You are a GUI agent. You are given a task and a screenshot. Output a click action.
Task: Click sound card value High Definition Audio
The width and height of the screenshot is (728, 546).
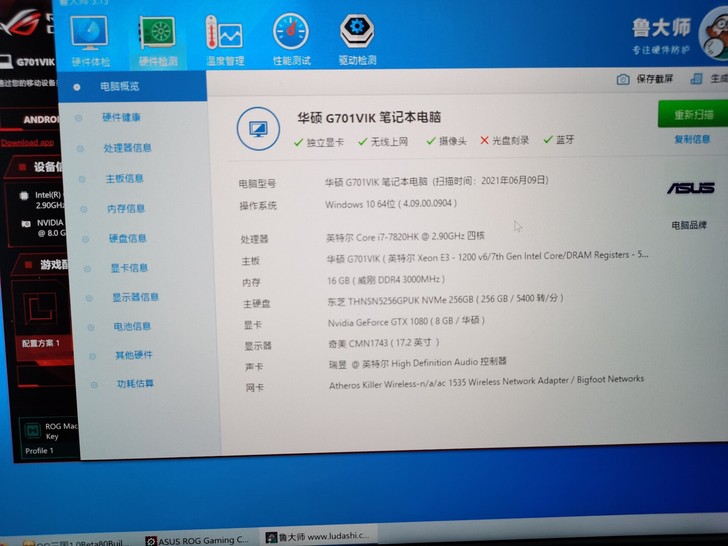[x=418, y=363]
